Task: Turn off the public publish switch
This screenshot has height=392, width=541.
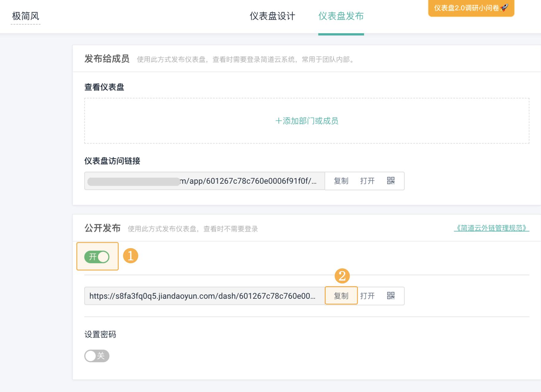Action: pos(97,257)
